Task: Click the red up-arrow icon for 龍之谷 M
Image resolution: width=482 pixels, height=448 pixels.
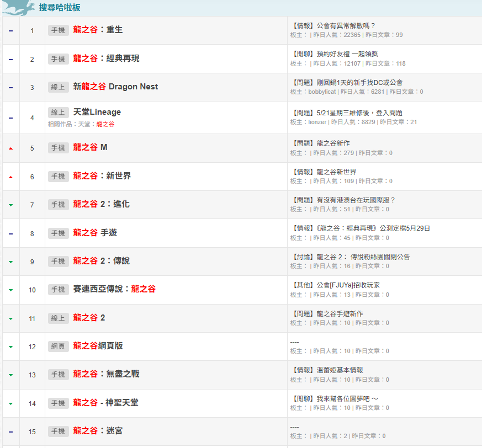Action: point(10,148)
